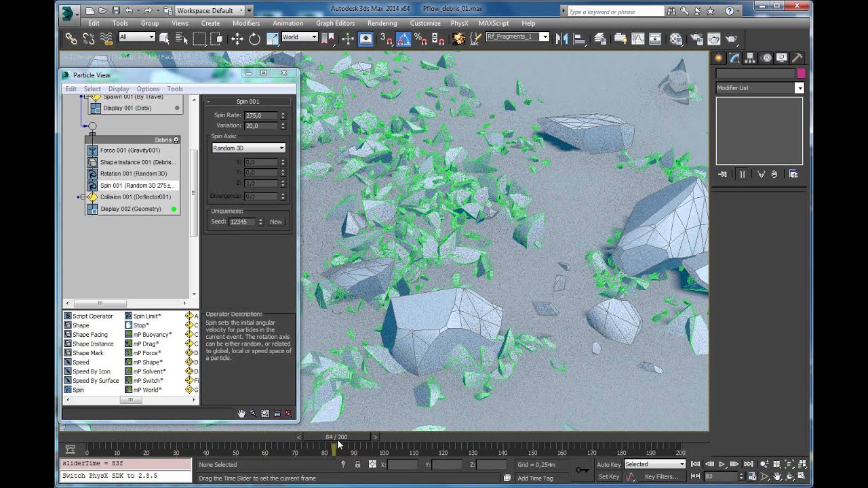This screenshot has height=488, width=868.
Task: Click Zoom Region tool in Particle View
Action: tap(265, 413)
